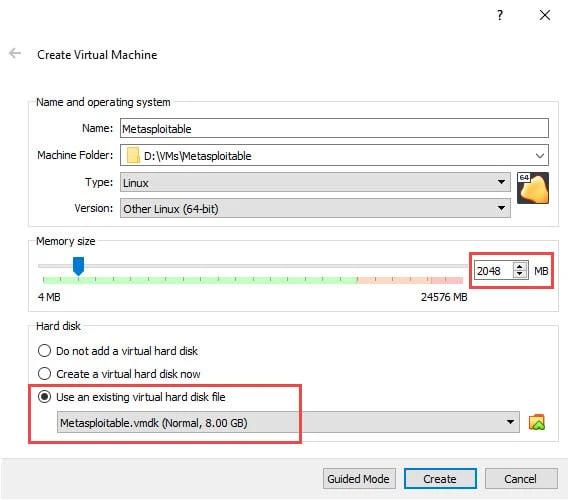Viewport: 569px width, 500px height.
Task: Click the back arrow icon
Action: (15, 53)
